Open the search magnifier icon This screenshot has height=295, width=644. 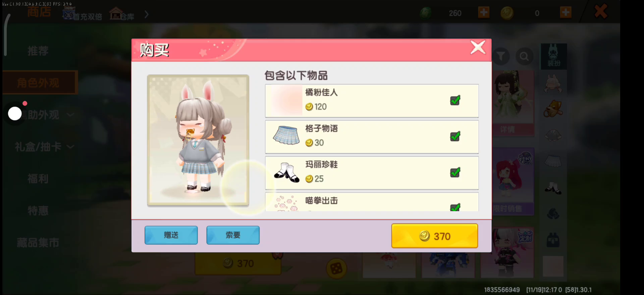[x=524, y=56]
